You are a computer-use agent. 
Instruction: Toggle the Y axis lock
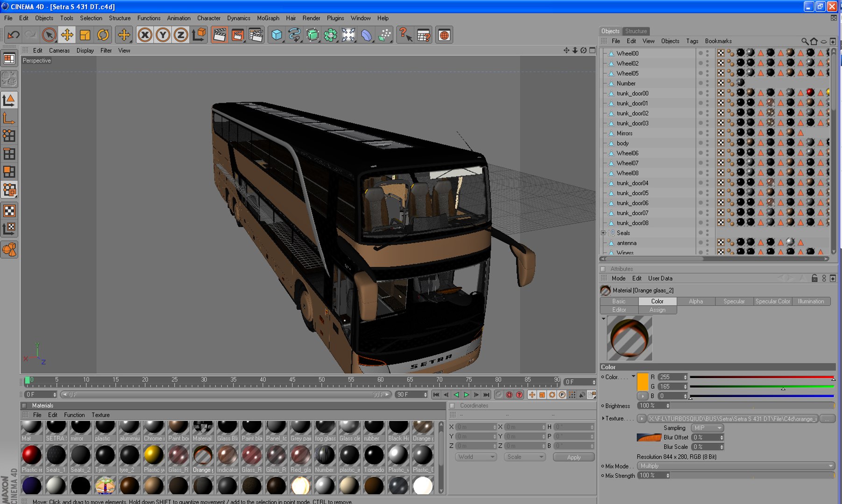pyautogui.click(x=163, y=35)
